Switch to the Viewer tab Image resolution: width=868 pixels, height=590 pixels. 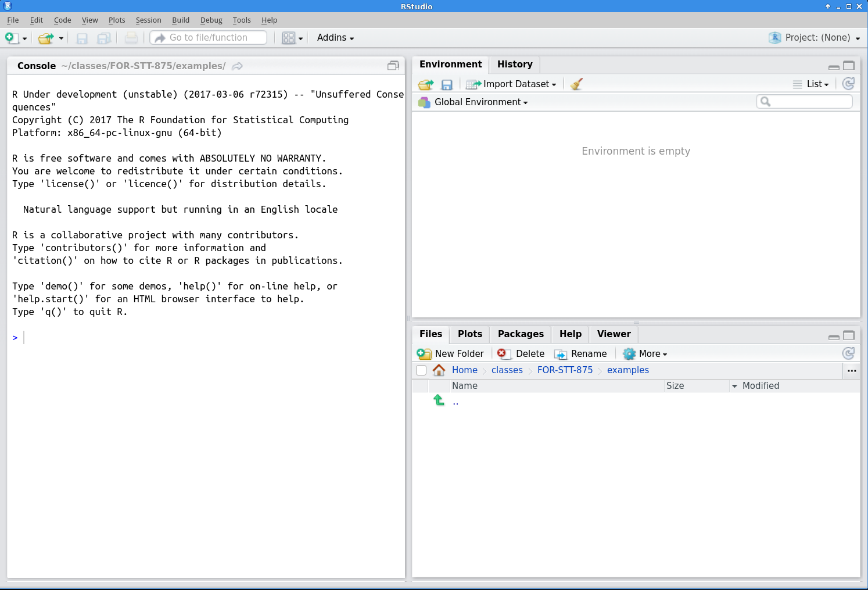614,334
